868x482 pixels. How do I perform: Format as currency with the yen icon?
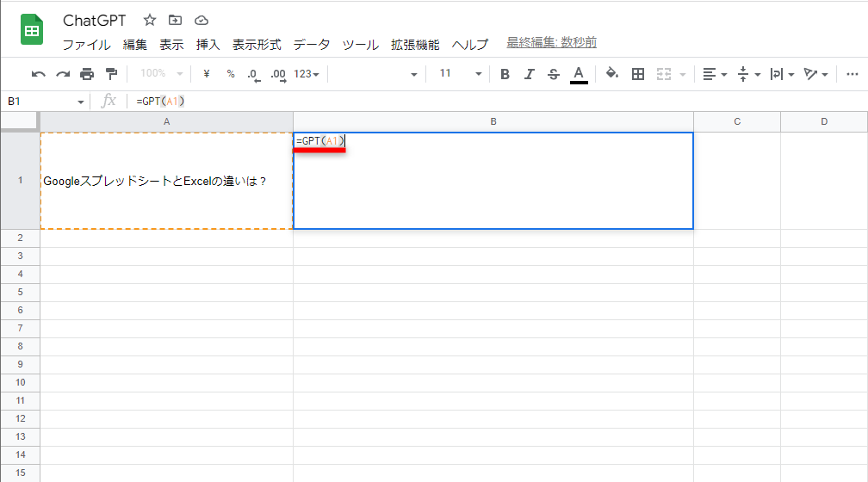coord(207,74)
